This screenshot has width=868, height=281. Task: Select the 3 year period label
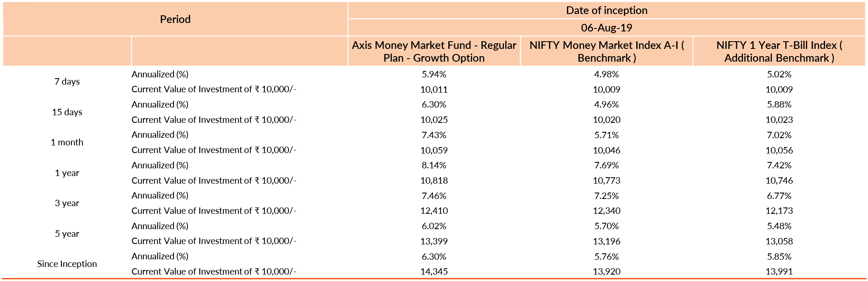[67, 203]
